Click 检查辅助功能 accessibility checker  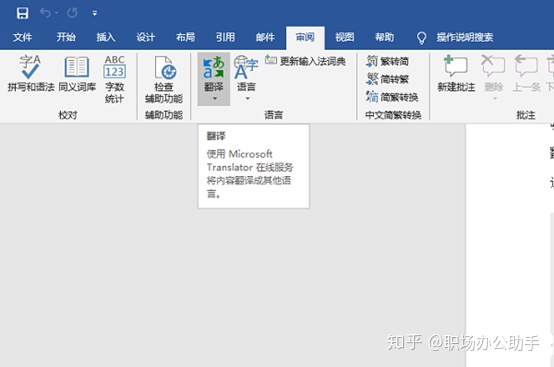point(164,79)
